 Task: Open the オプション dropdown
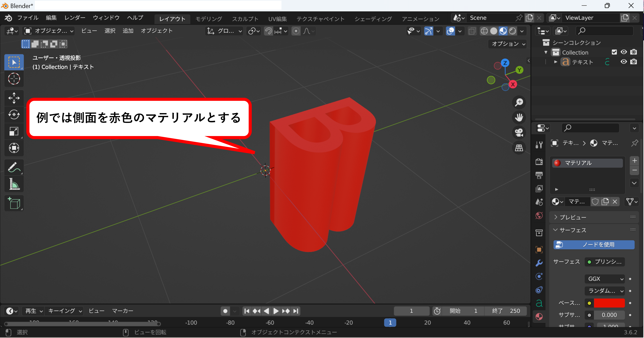point(508,44)
